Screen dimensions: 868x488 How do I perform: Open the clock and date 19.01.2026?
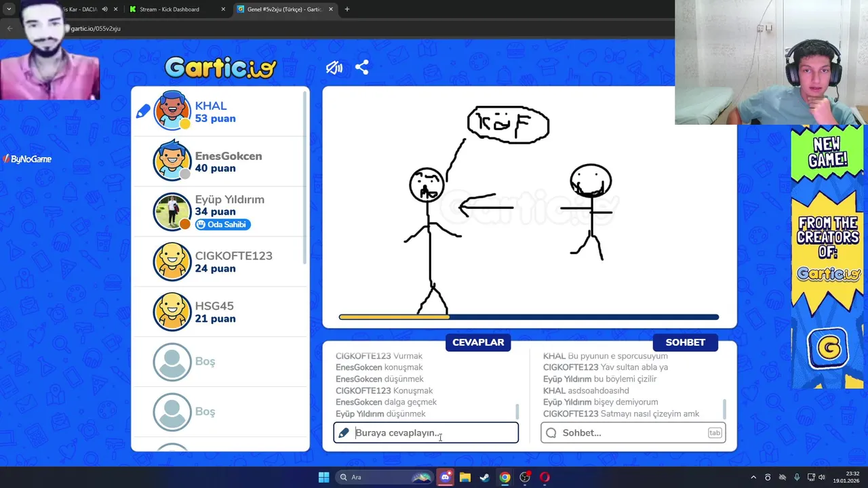click(848, 477)
